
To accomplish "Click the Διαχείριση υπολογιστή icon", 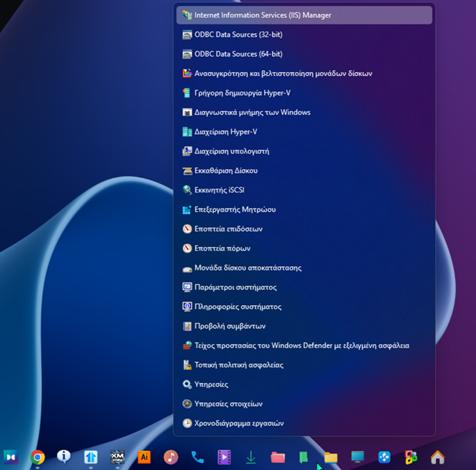I will tap(187, 152).
